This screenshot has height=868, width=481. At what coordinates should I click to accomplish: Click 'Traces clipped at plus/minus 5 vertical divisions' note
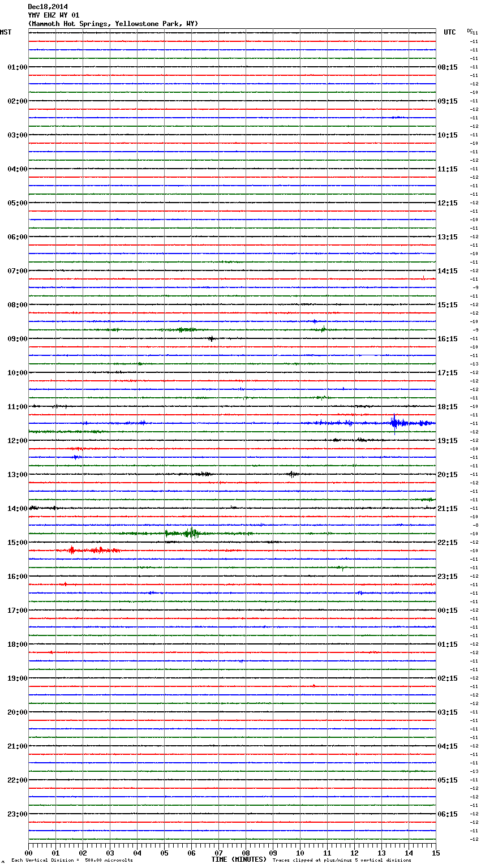(x=342, y=861)
